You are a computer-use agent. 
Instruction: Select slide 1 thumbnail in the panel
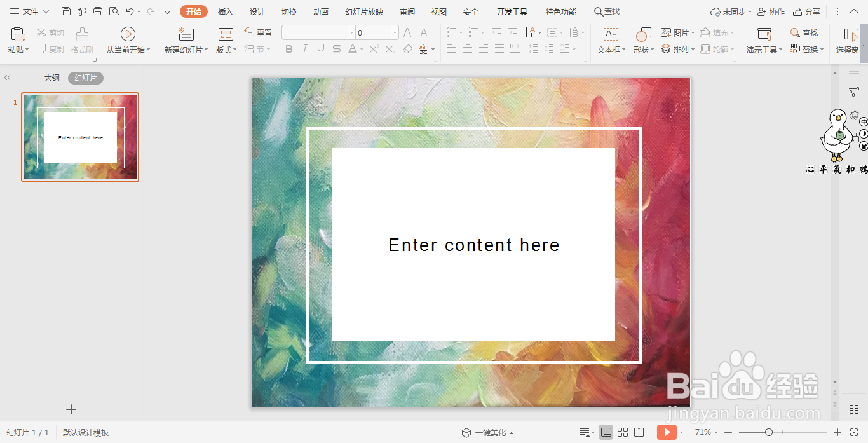click(x=80, y=137)
